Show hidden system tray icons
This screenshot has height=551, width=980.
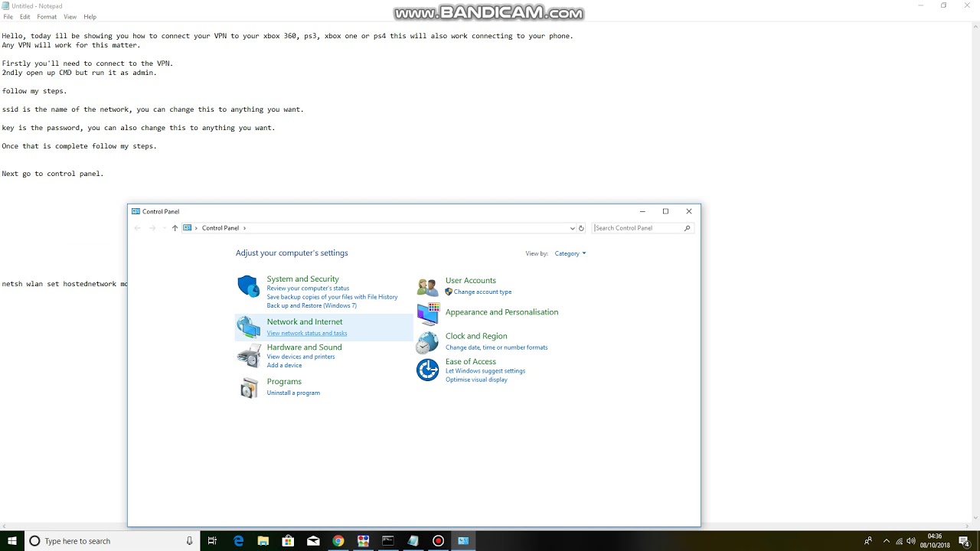point(887,541)
